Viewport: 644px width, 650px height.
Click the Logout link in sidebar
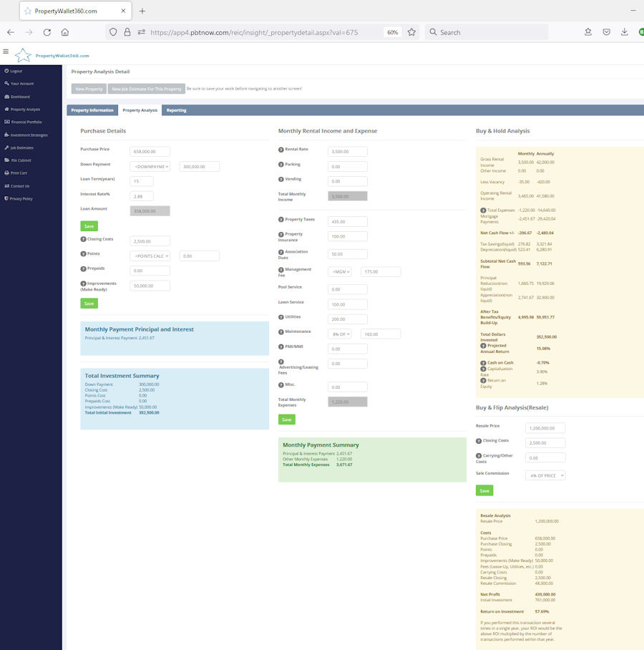[x=14, y=71]
